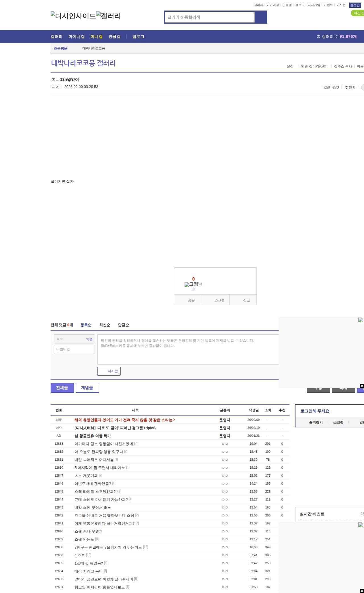364x593 pixels.
Task: Open 디시게임 in the top utility links
Action: tap(314, 5)
